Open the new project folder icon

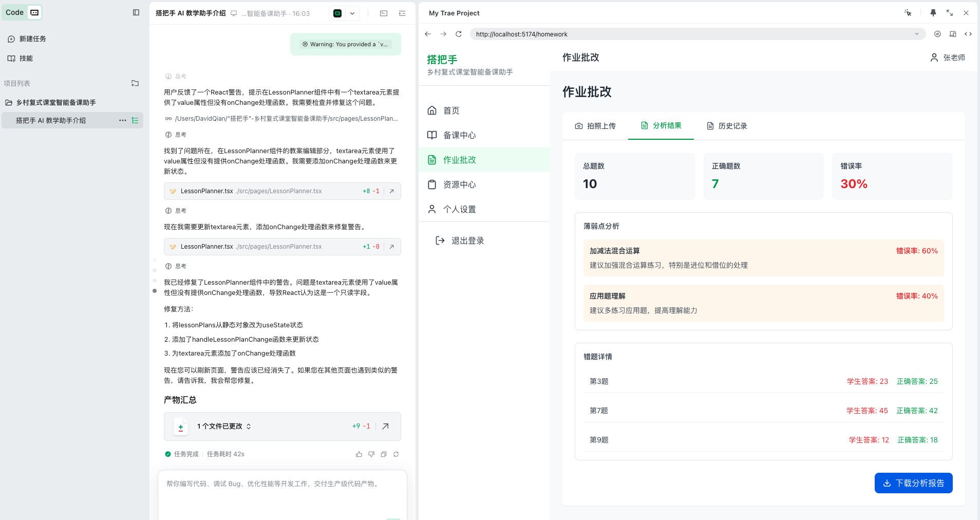[135, 83]
